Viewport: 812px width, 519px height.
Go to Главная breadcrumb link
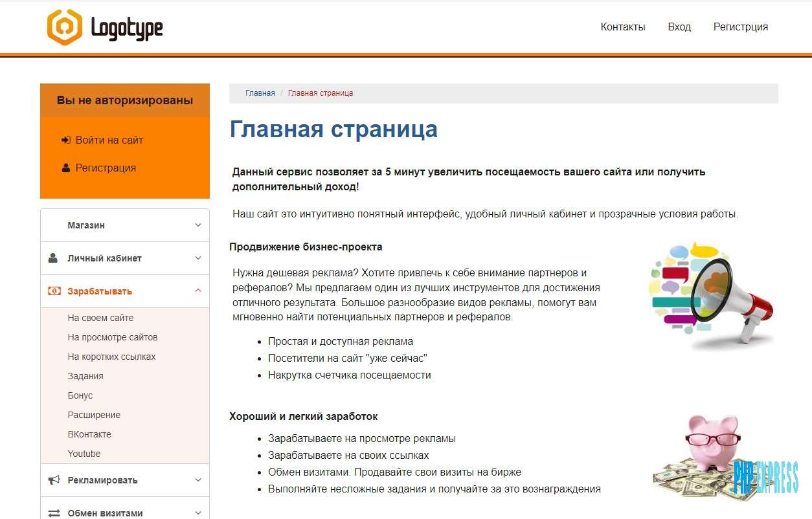pos(260,93)
